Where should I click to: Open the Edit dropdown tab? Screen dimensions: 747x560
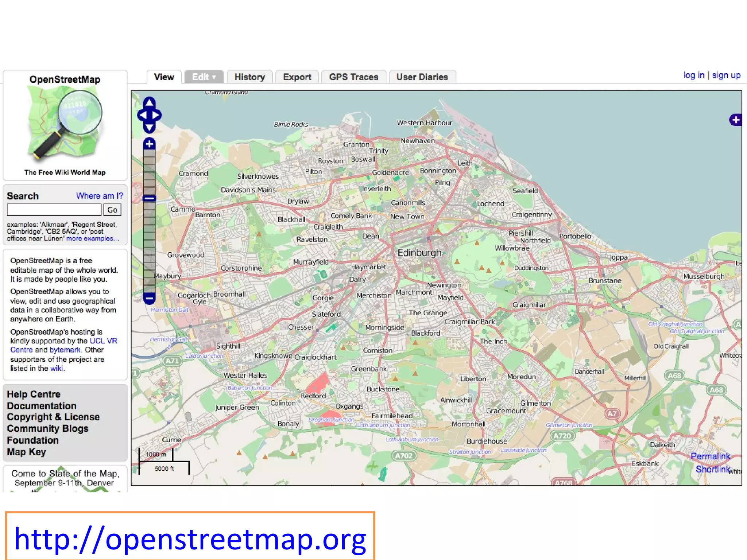(204, 77)
